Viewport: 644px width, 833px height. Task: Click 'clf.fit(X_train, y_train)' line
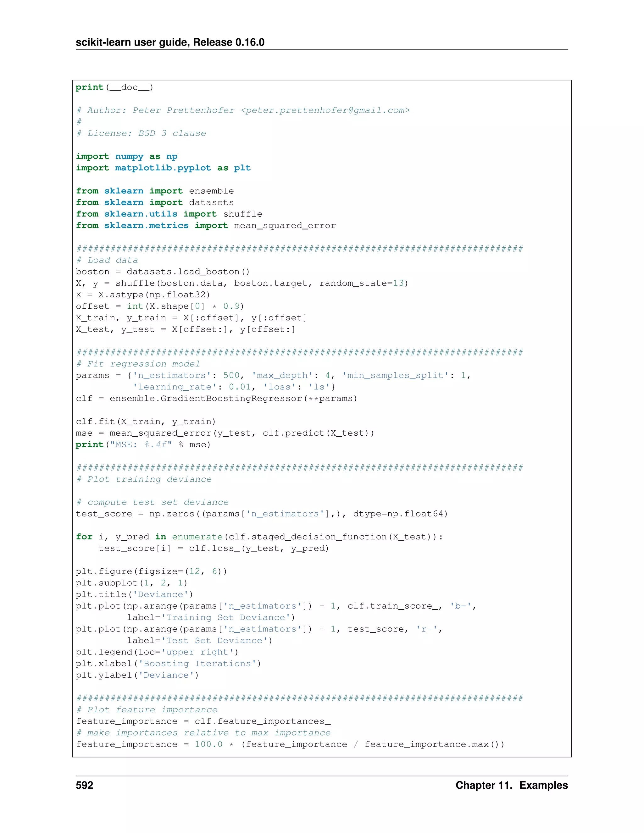click(146, 422)
